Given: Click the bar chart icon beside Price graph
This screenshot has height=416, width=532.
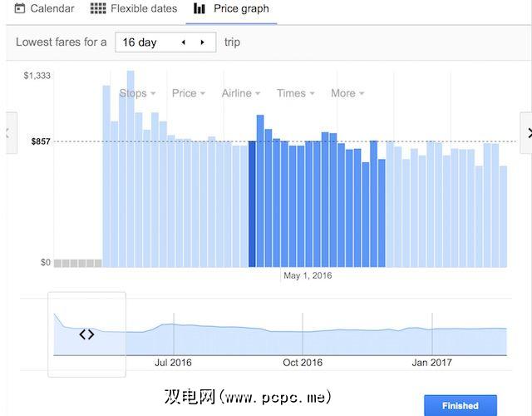Looking at the screenshot, I should click(199, 8).
